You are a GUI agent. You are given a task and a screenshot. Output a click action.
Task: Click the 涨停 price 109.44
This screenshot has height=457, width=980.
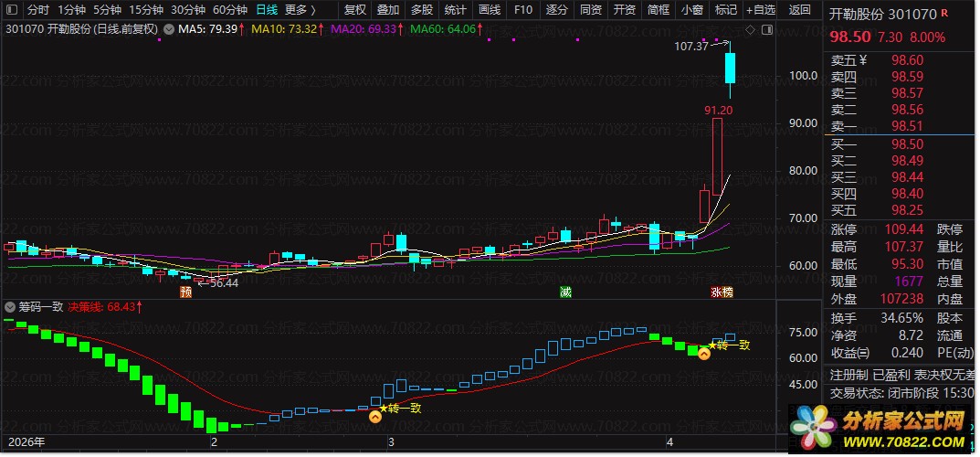click(903, 229)
